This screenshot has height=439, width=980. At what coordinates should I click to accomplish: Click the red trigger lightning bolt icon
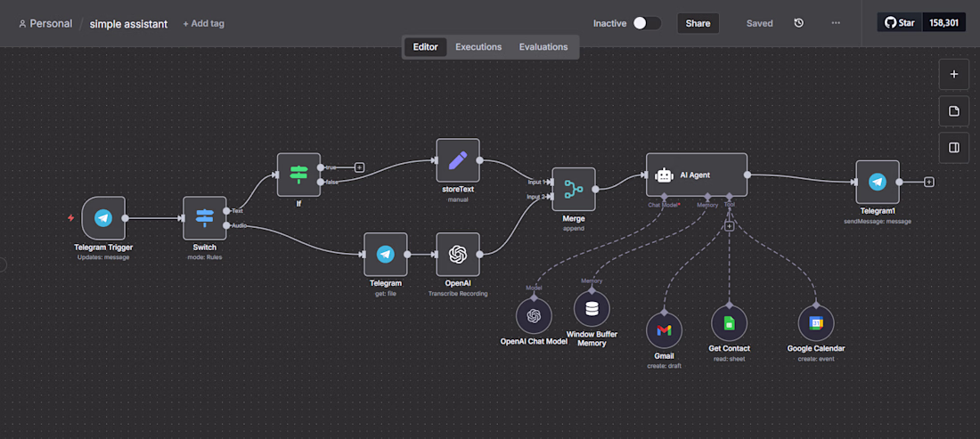(70, 218)
